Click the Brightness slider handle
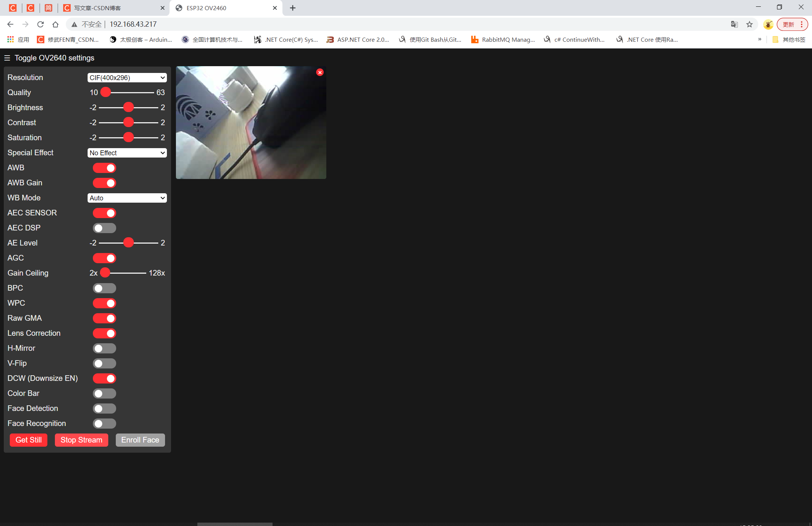The image size is (812, 526). [129, 107]
